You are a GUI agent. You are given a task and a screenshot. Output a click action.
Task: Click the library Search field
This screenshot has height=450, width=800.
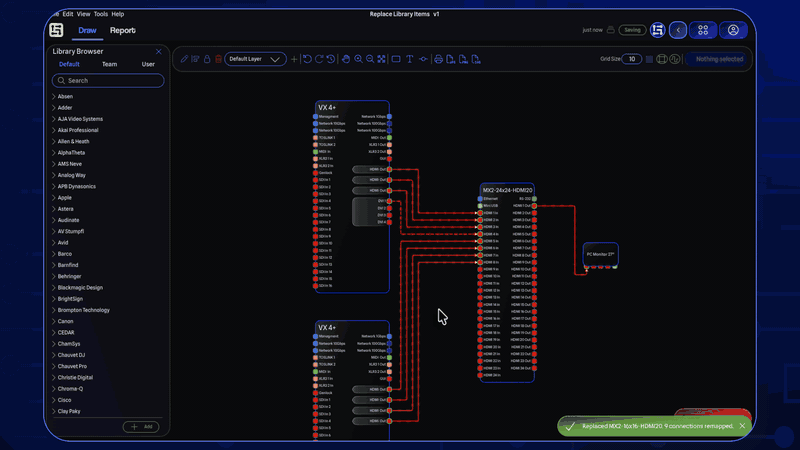point(108,80)
